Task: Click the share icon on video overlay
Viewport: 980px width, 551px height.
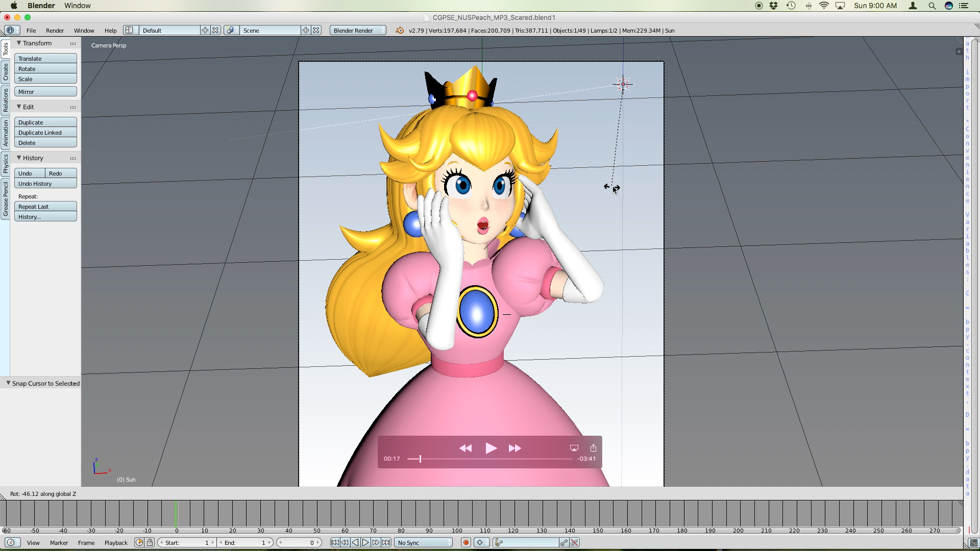Action: (x=593, y=447)
